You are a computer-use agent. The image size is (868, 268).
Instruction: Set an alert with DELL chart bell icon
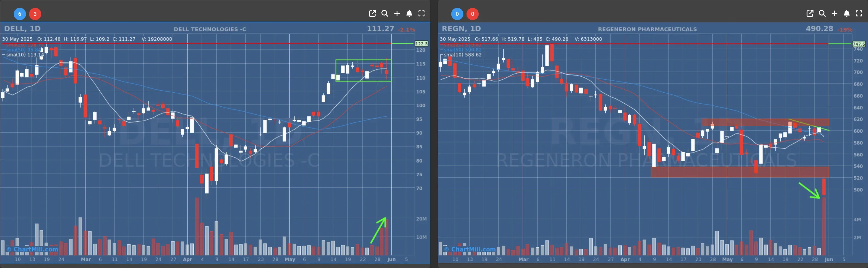(x=409, y=13)
